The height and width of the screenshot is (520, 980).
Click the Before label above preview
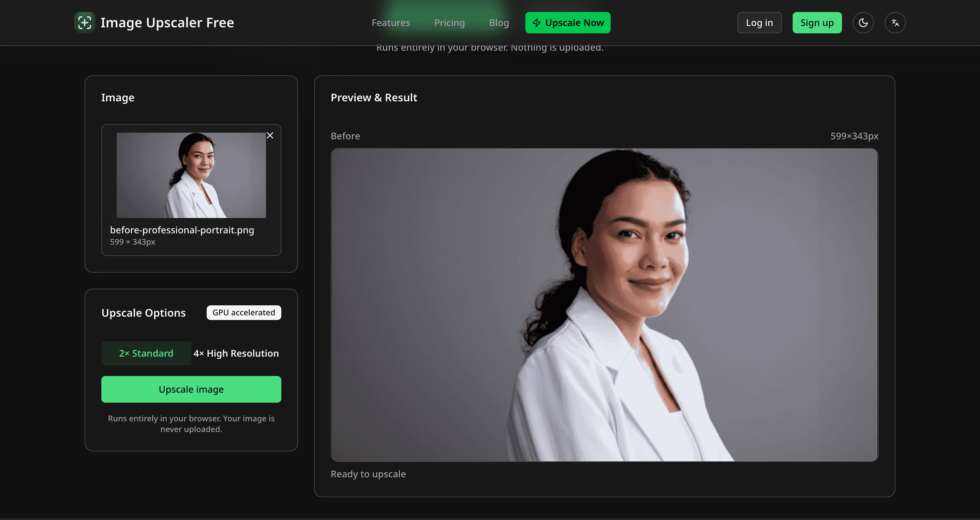click(345, 136)
